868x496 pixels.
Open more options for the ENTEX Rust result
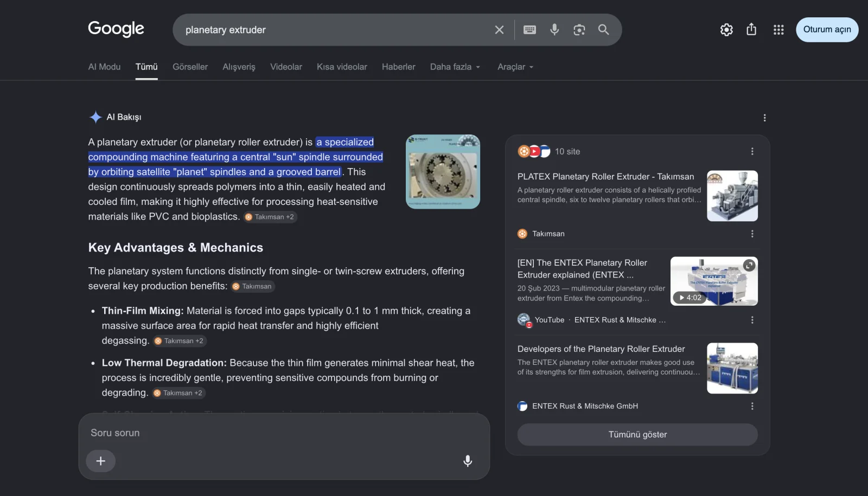(752, 406)
